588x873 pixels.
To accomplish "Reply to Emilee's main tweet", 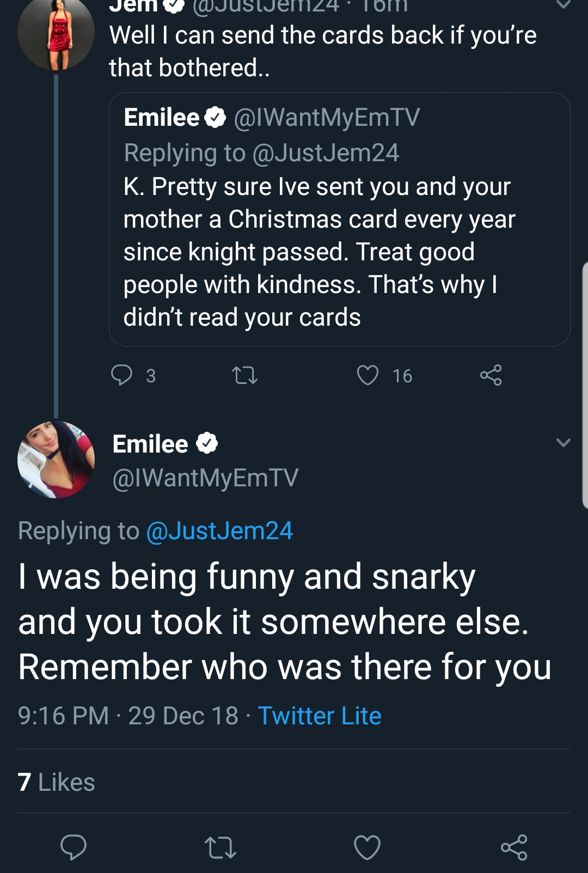I will (73, 847).
